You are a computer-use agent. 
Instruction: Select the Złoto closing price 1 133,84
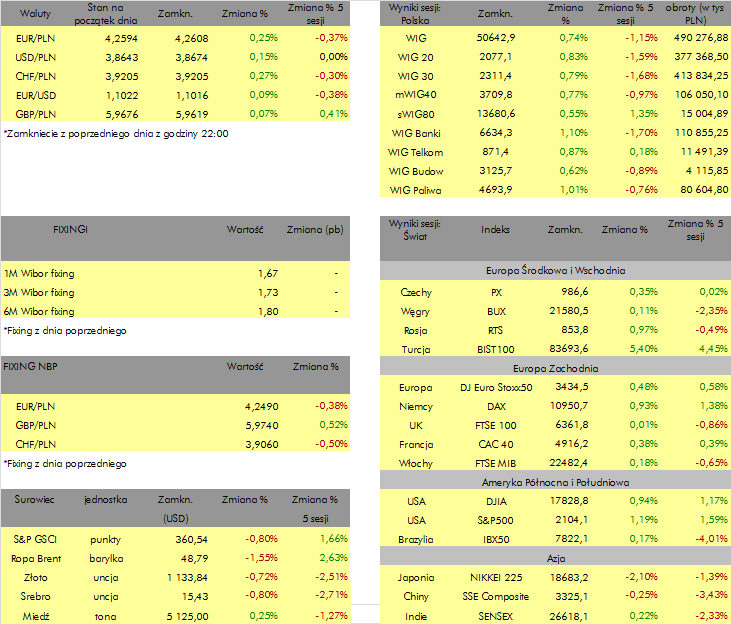pyautogui.click(x=187, y=577)
